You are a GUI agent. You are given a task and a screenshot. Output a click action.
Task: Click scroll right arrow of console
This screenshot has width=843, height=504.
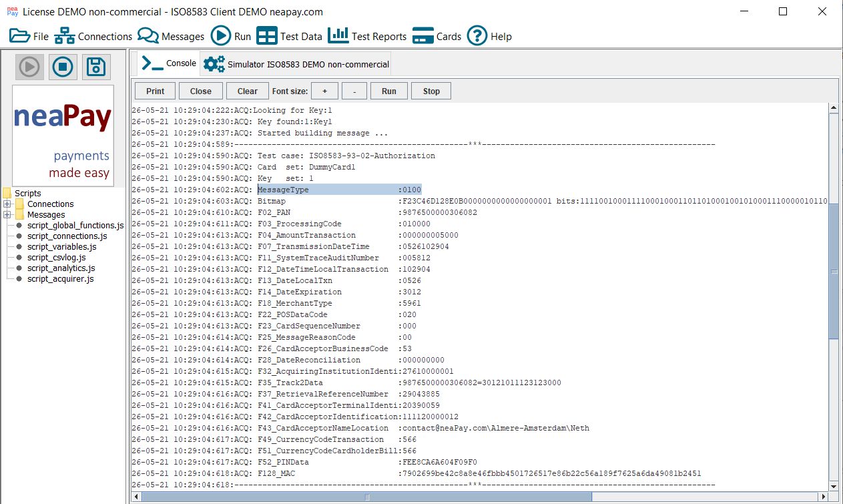tap(823, 497)
